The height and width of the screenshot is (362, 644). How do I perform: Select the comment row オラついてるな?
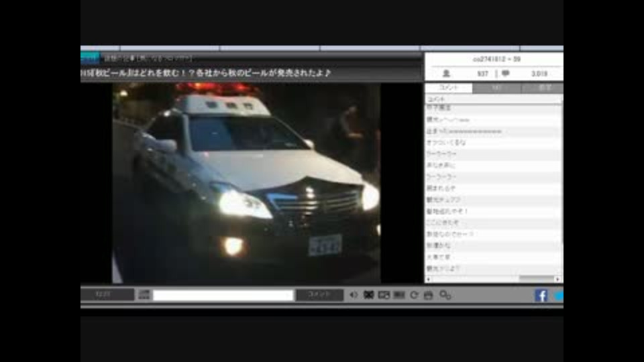[x=493, y=142]
